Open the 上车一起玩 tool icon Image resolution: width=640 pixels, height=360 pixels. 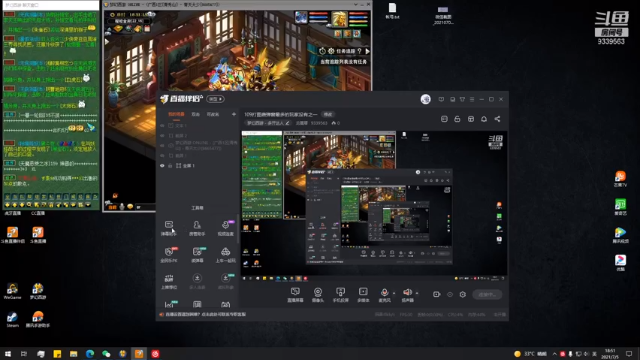[225, 255]
